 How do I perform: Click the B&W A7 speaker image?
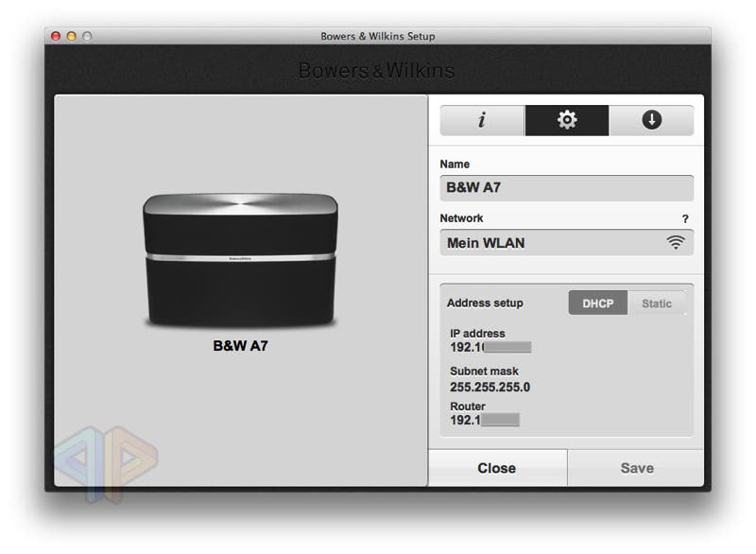point(240,259)
